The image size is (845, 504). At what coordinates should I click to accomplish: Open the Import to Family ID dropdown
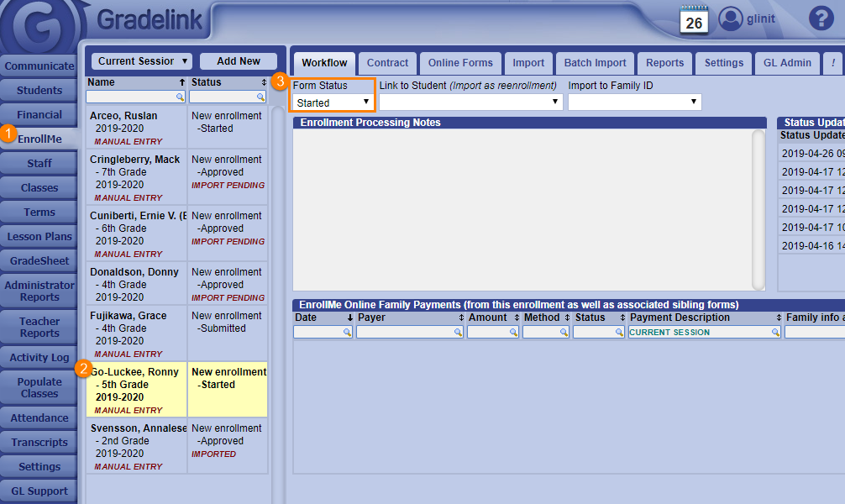pyautogui.click(x=634, y=102)
